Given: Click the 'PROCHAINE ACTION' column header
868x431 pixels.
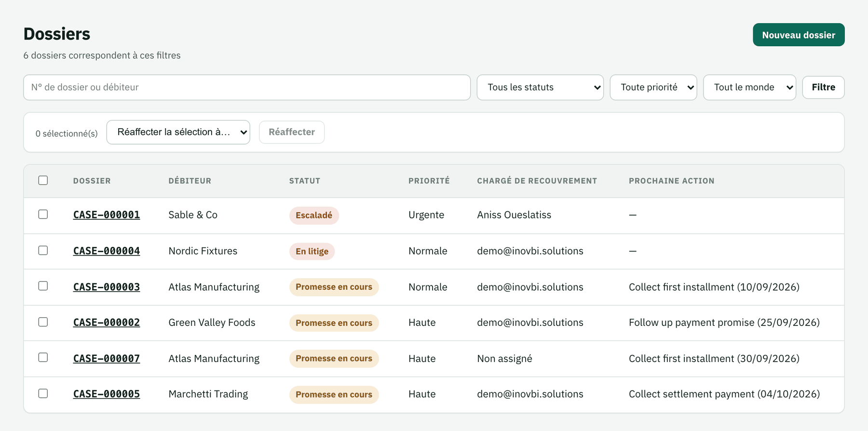Looking at the screenshot, I should point(672,181).
